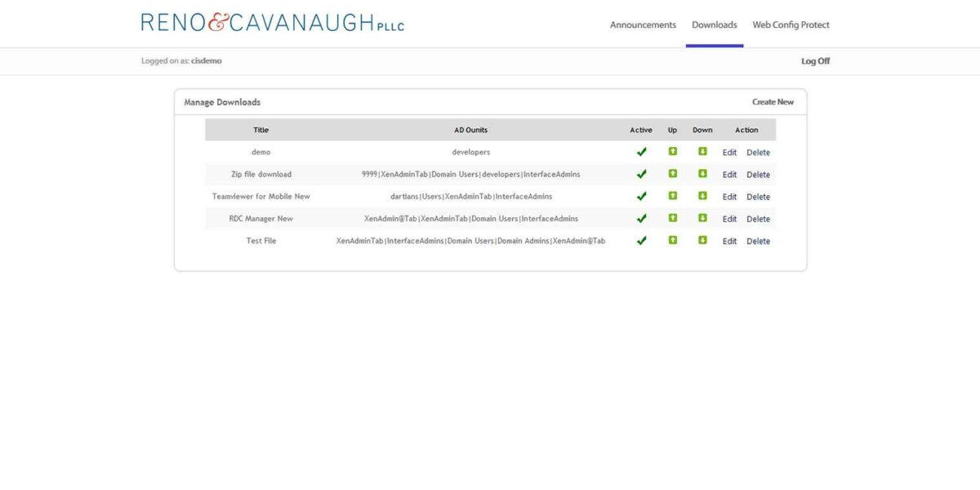Click the Reno & Cavanaugh logo

click(274, 22)
